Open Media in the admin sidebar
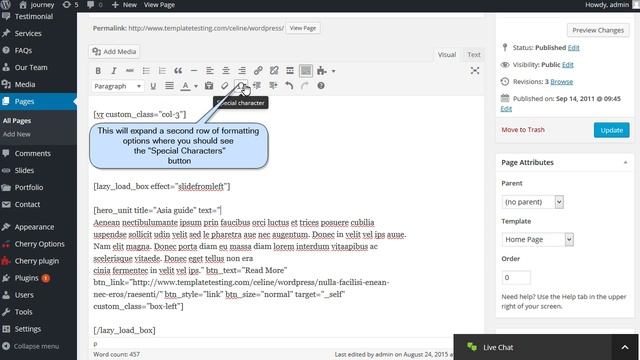The width and height of the screenshot is (640, 360). click(x=25, y=84)
